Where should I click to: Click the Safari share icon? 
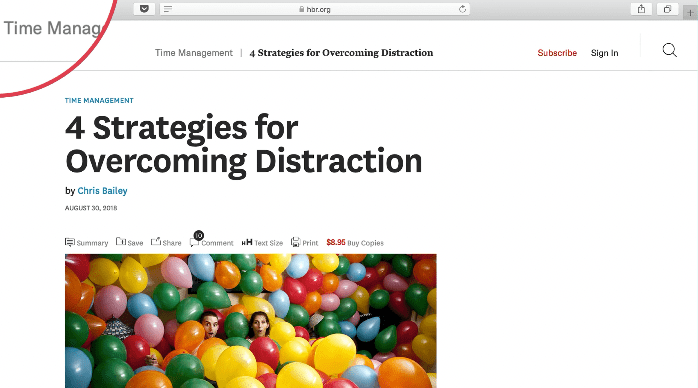(x=641, y=9)
